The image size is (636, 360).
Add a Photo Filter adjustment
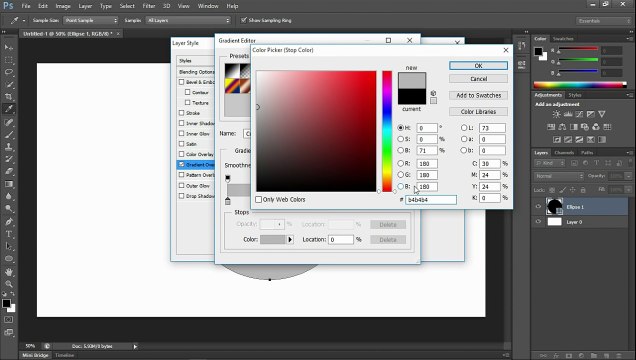584,127
